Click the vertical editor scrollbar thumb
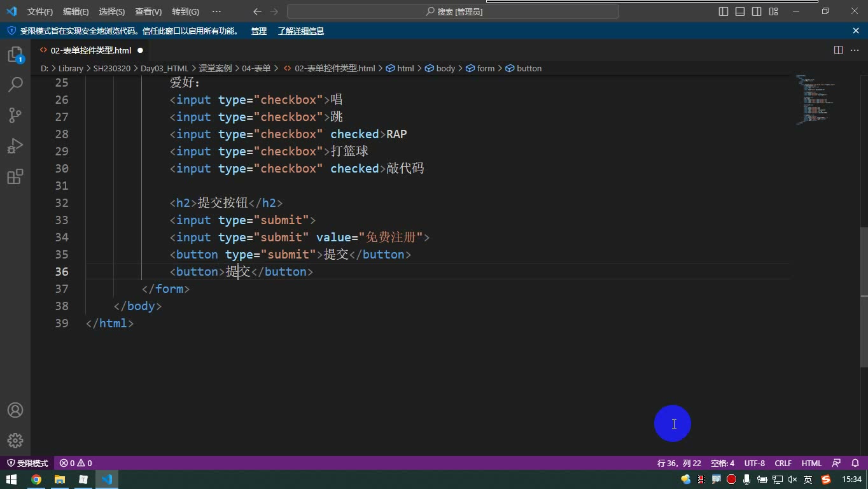Image resolution: width=868 pixels, height=489 pixels. tap(864, 297)
